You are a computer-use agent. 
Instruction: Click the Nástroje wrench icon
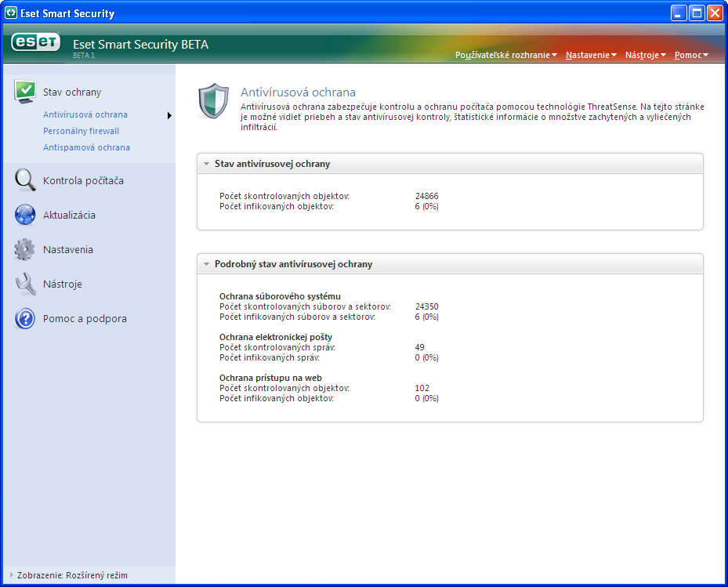(25, 284)
